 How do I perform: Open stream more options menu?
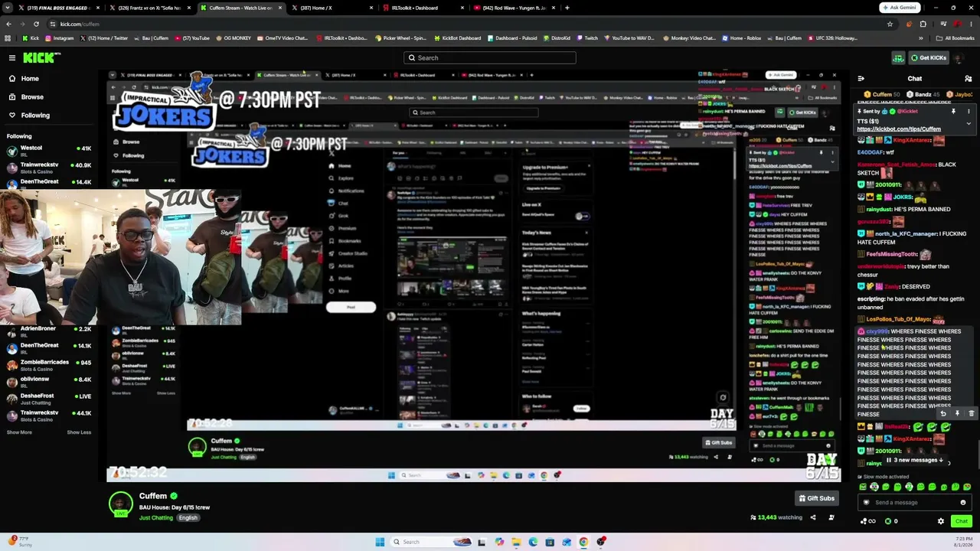[833, 517]
